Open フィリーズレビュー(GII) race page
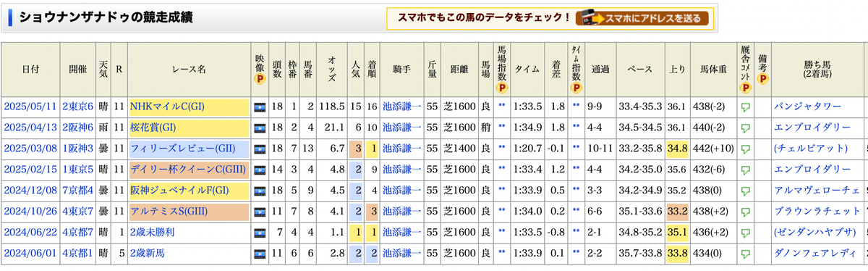 pyautogui.click(x=183, y=149)
